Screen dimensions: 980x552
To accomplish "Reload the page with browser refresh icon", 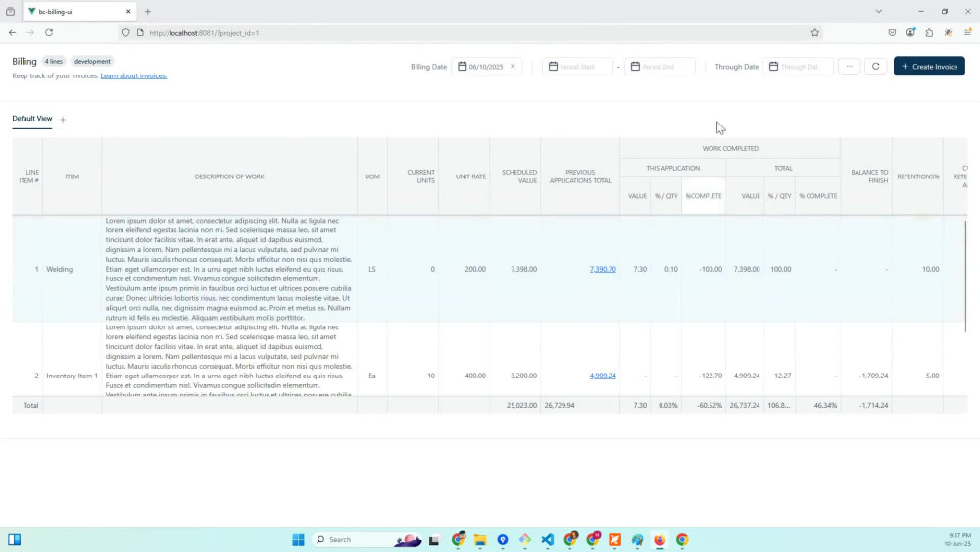I will click(x=49, y=32).
